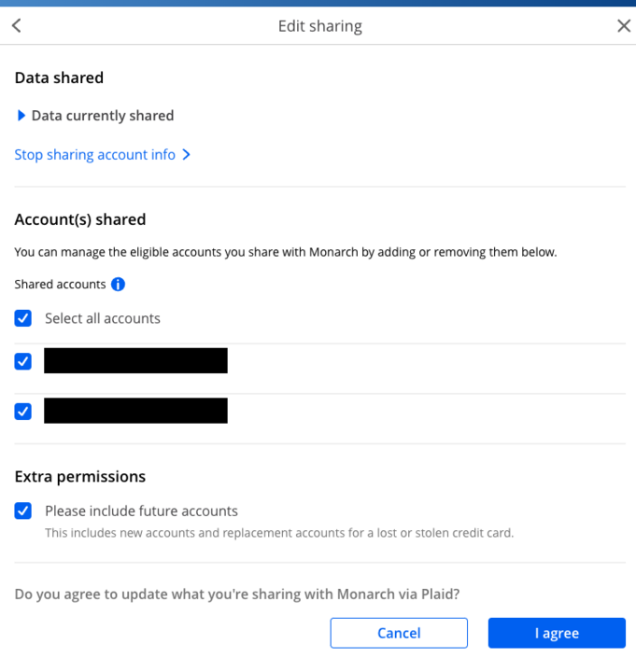Open Stop sharing account info link

pyautogui.click(x=94, y=155)
